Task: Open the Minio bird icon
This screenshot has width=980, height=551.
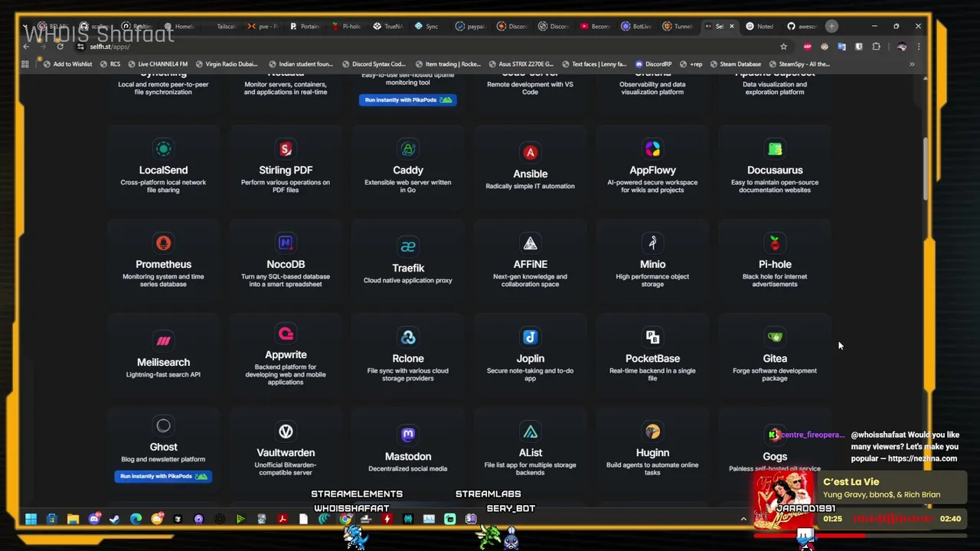Action: (x=652, y=243)
